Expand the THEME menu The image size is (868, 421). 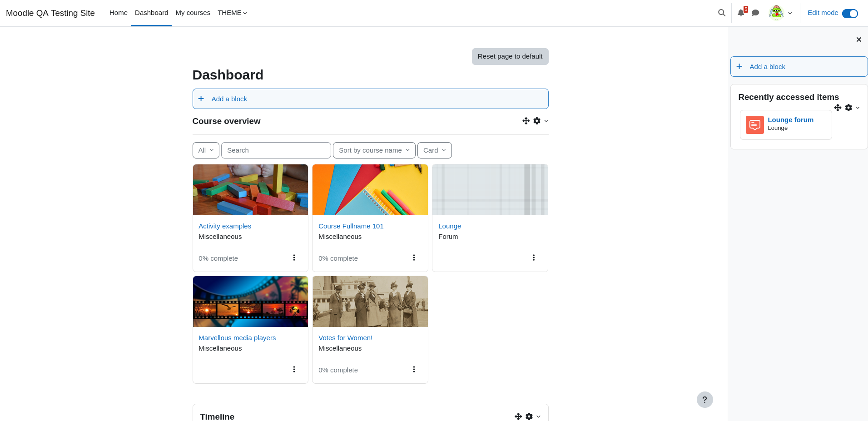click(232, 13)
